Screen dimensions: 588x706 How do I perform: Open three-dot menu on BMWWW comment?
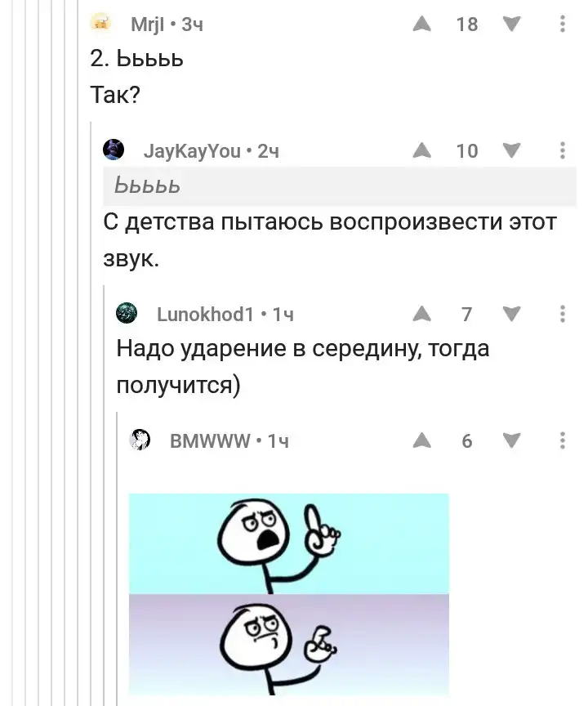coord(562,440)
